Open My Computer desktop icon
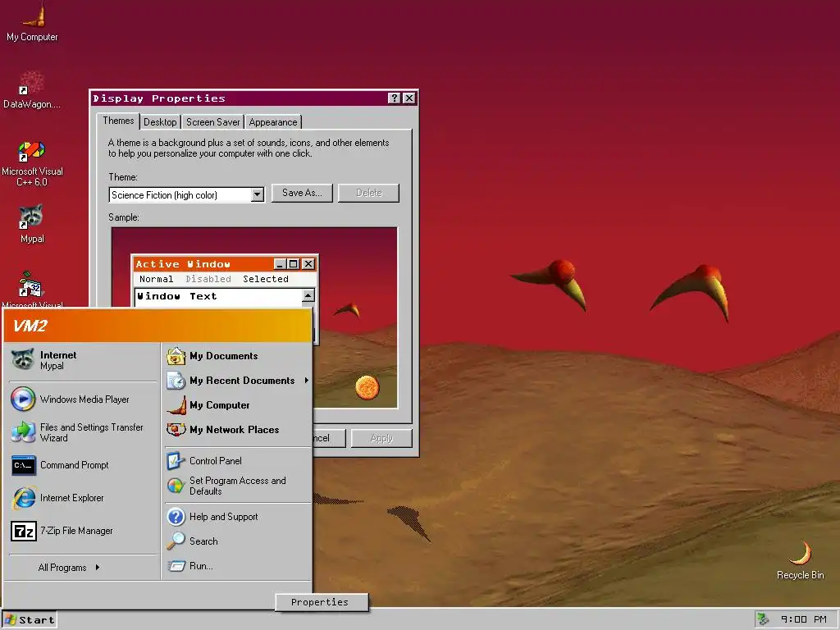Viewport: 840px width, 630px height. 32,21
